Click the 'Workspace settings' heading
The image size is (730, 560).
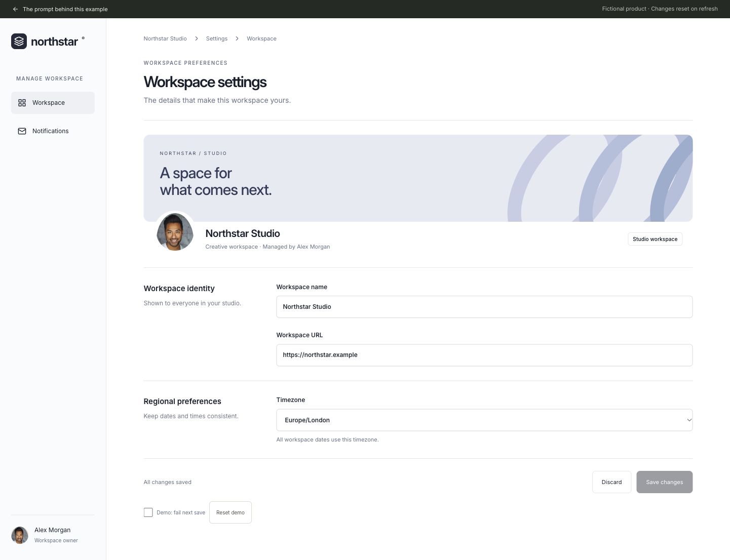205,82
